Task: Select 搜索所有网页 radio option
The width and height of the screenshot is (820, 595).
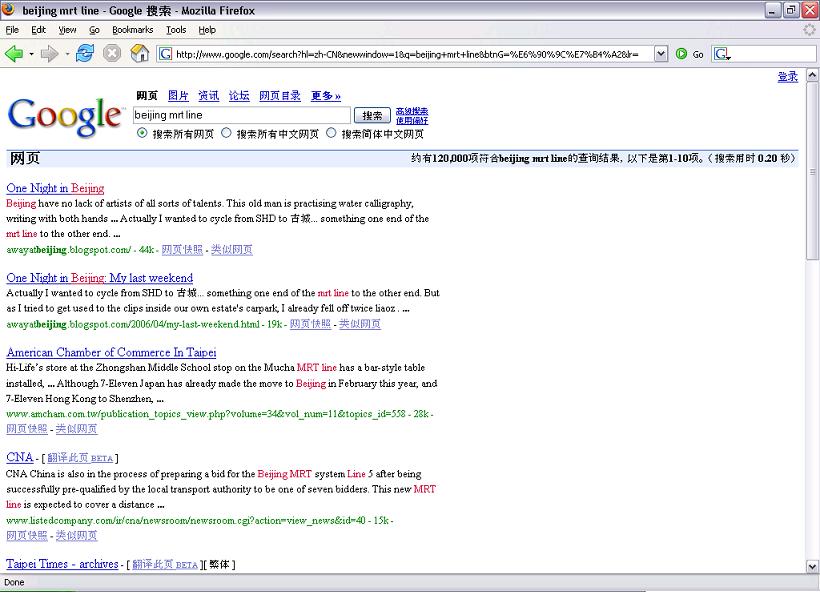Action: coord(142,133)
